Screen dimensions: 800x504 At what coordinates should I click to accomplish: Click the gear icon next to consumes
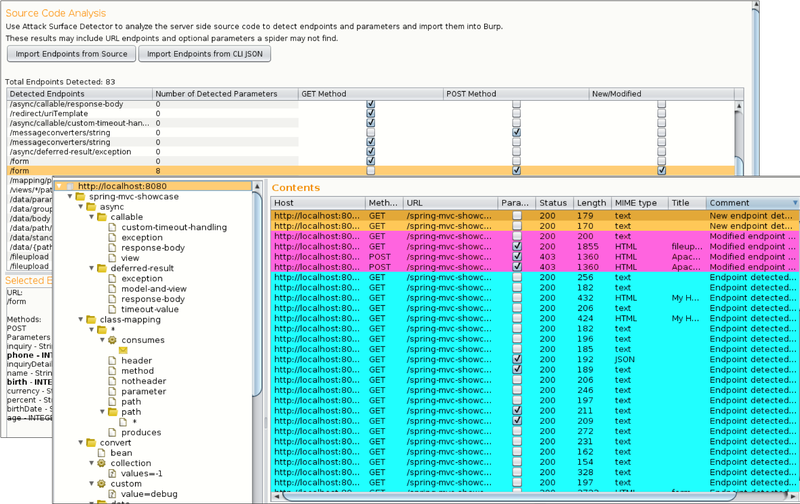112,340
